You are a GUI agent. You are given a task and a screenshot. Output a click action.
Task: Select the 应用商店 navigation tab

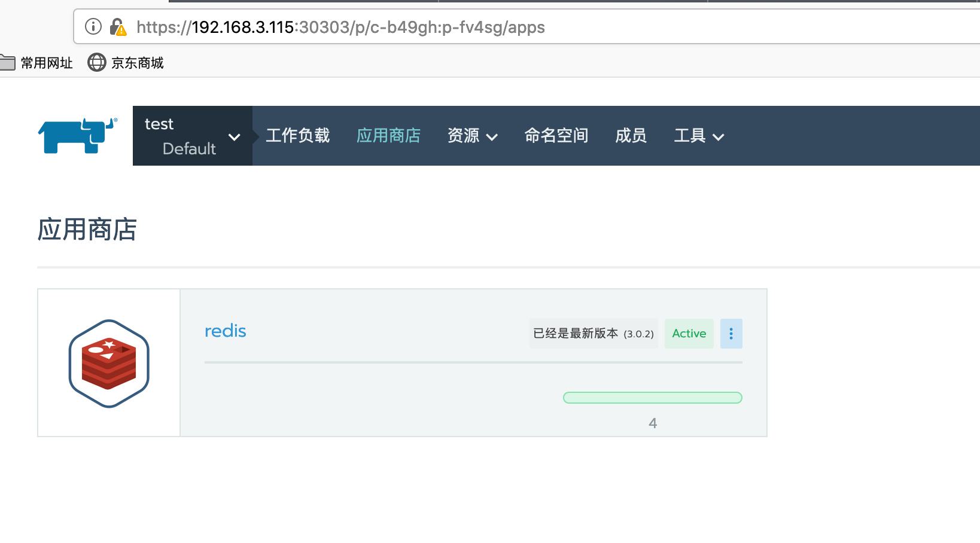point(389,136)
